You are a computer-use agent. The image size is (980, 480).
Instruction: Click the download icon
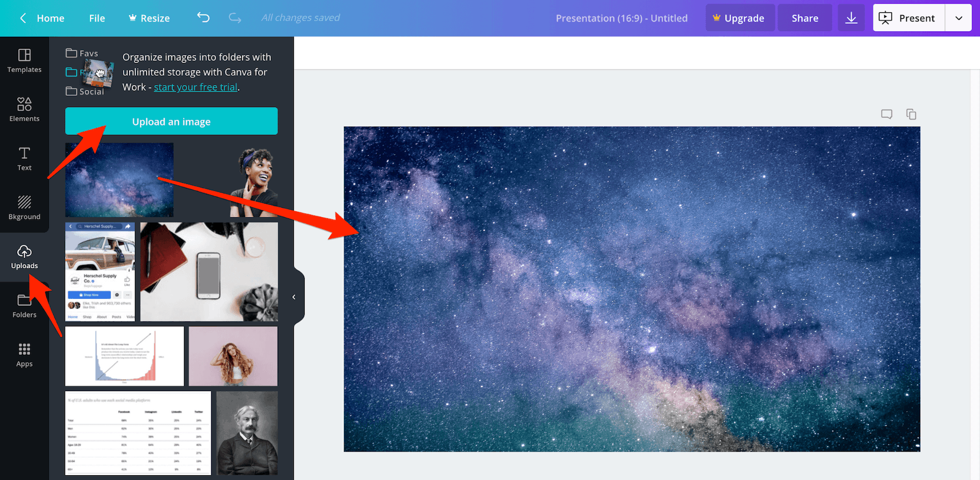click(x=851, y=18)
